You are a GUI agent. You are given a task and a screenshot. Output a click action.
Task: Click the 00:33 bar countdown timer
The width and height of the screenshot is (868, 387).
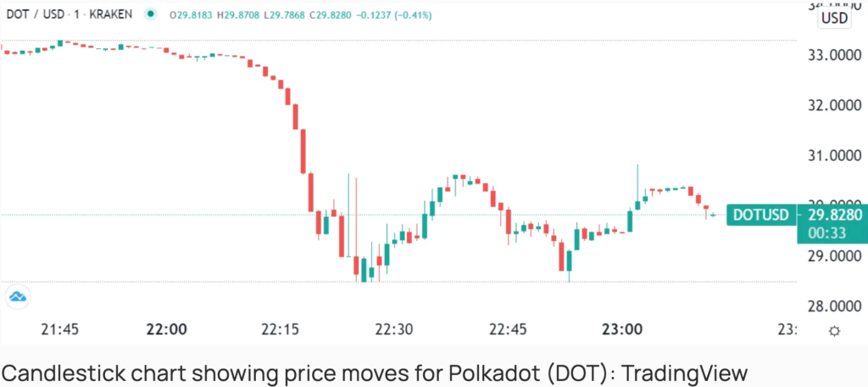click(827, 233)
